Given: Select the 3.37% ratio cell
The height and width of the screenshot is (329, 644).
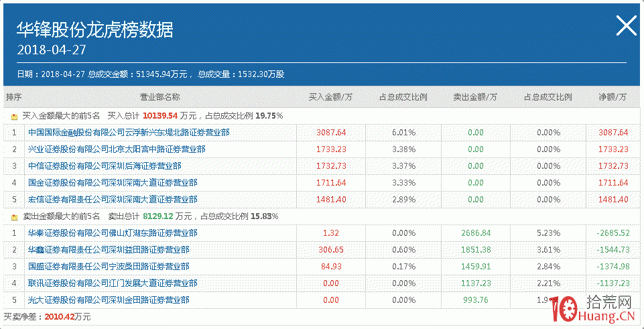Looking at the screenshot, I should pyautogui.click(x=403, y=166).
